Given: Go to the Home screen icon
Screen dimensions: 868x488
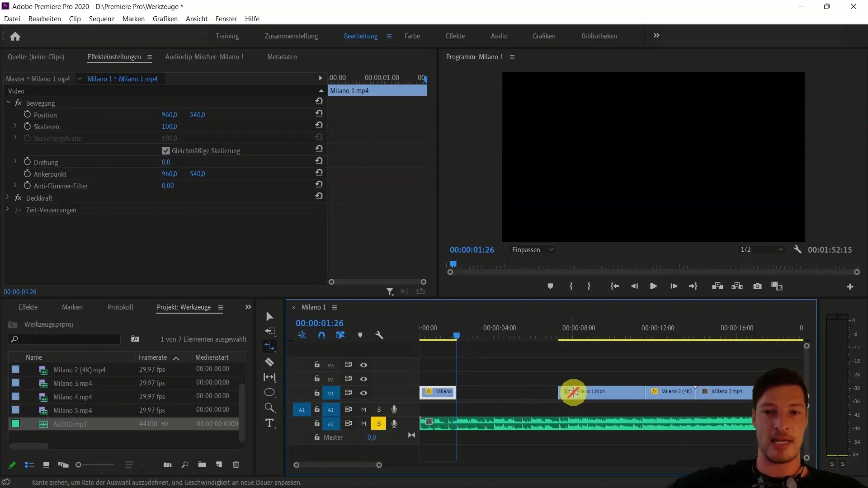Looking at the screenshot, I should click(15, 36).
